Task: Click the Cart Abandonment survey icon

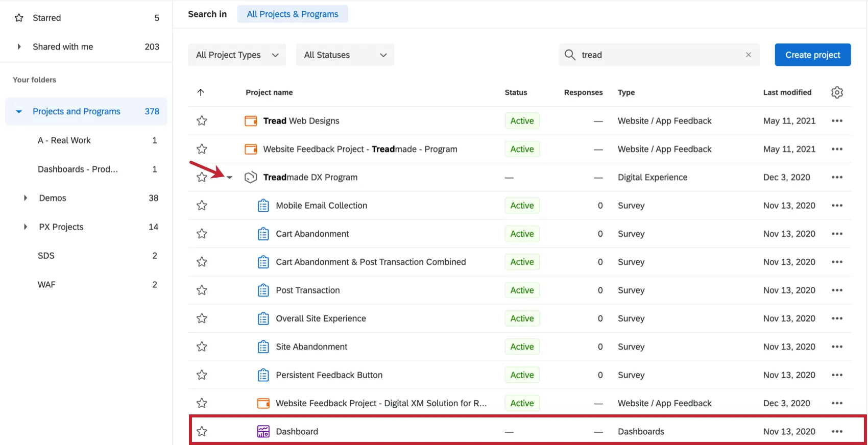Action: click(x=263, y=234)
